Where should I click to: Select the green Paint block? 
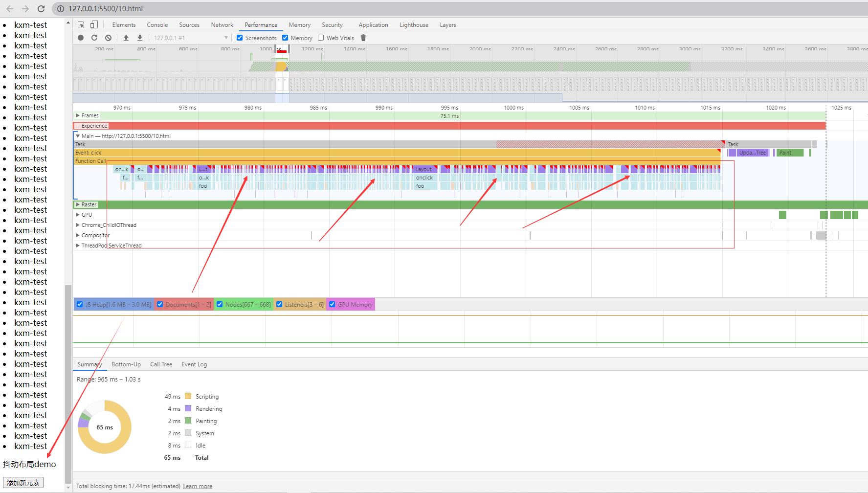790,153
